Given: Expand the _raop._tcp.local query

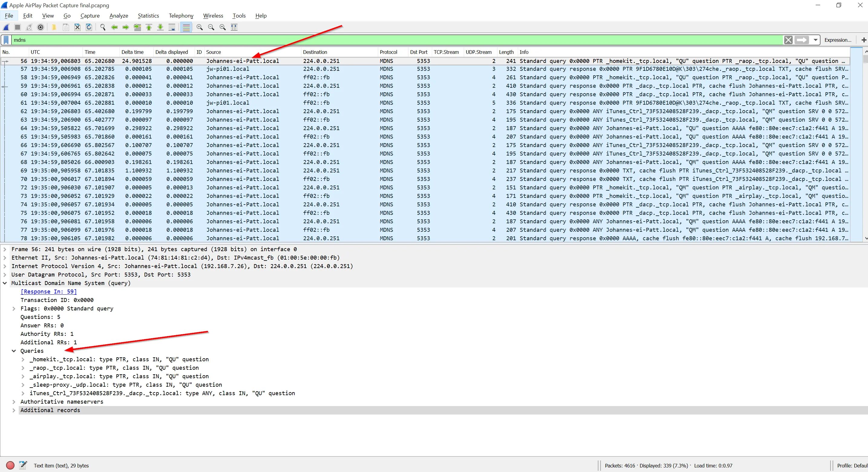Looking at the screenshot, I should pos(23,368).
